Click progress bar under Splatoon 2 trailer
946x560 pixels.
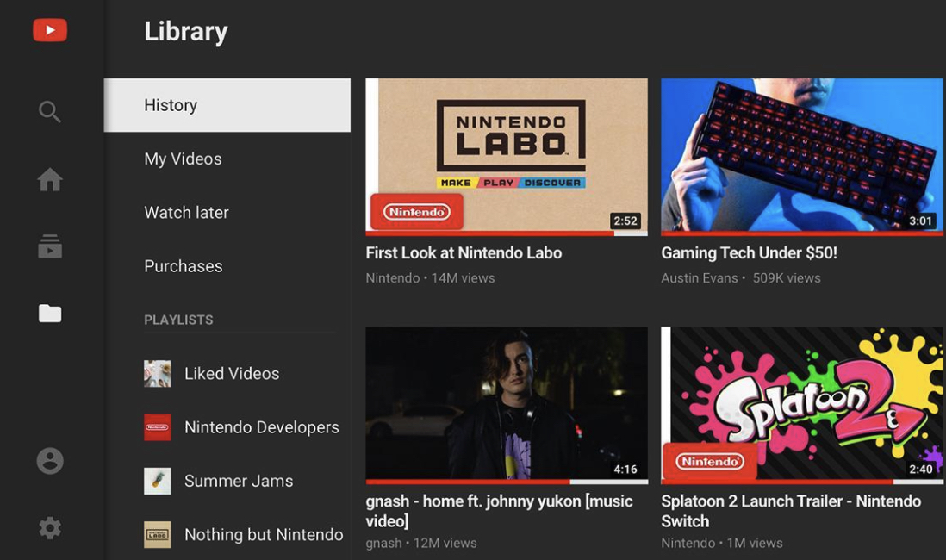pos(802,482)
